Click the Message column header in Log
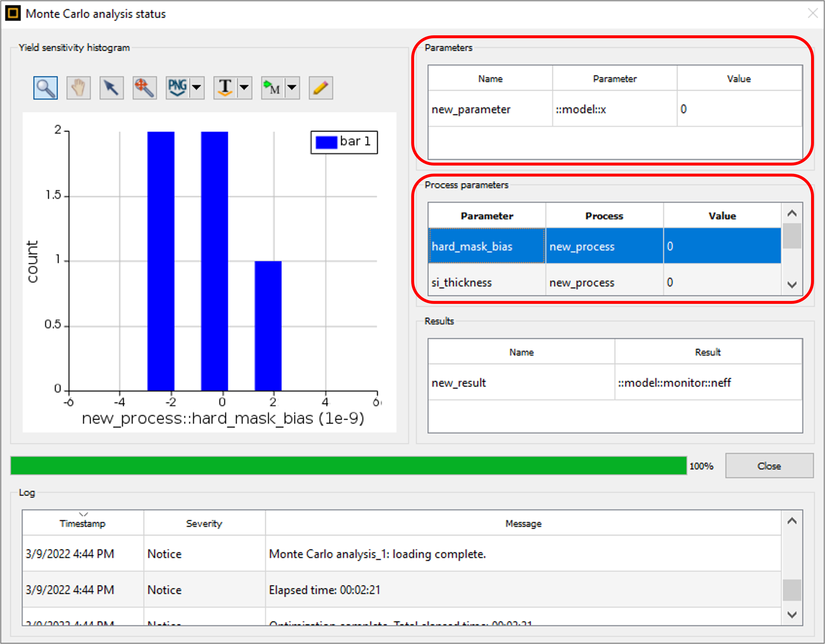 tap(523, 523)
